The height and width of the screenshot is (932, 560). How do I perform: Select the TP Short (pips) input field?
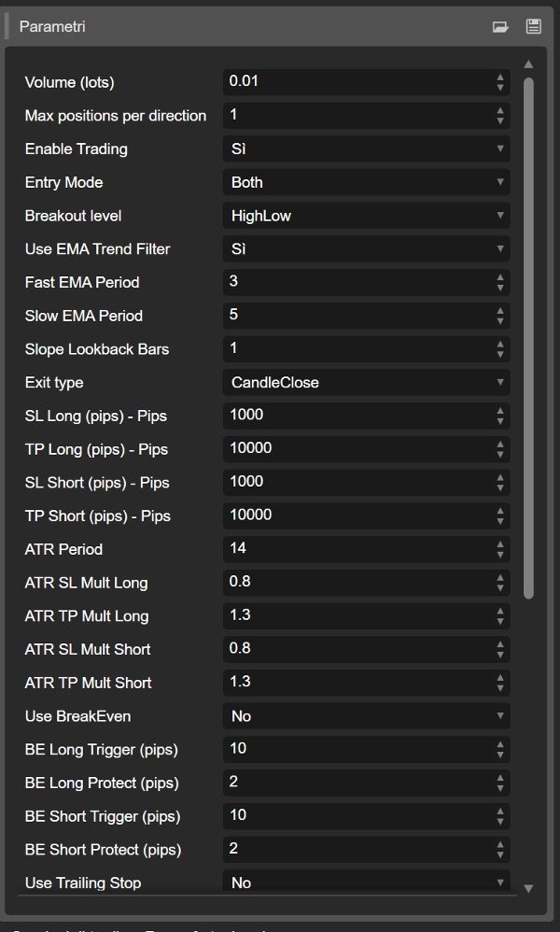(x=357, y=515)
